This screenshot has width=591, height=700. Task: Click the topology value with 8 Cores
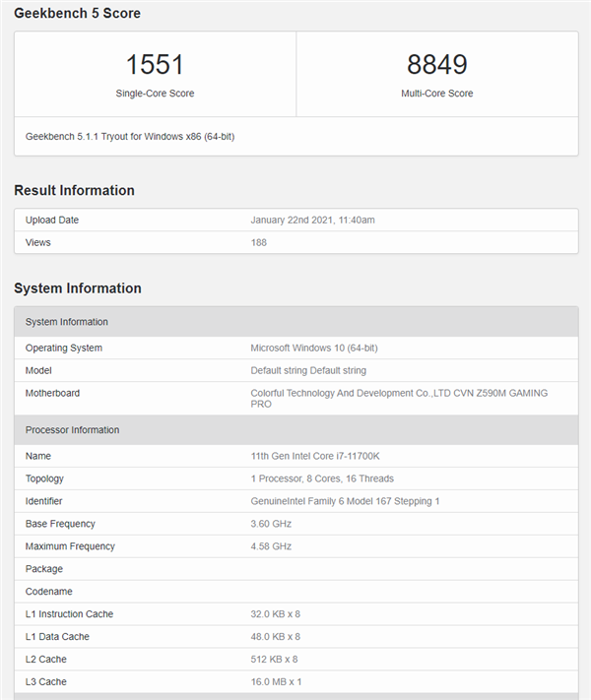tap(322, 478)
